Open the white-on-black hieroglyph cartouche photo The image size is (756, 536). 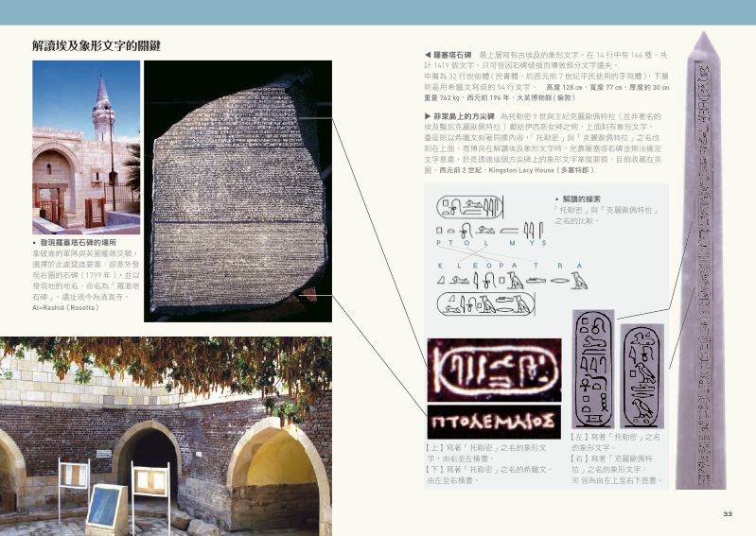(494, 370)
